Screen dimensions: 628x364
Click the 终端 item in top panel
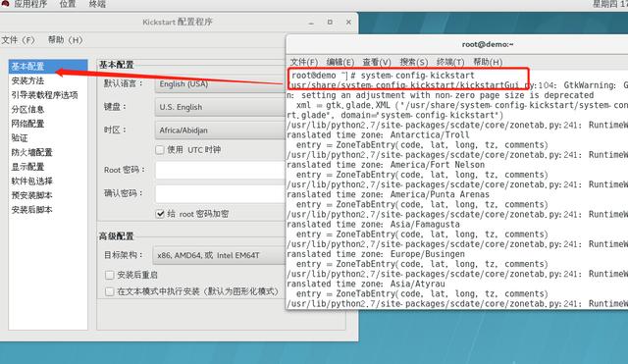97,4
